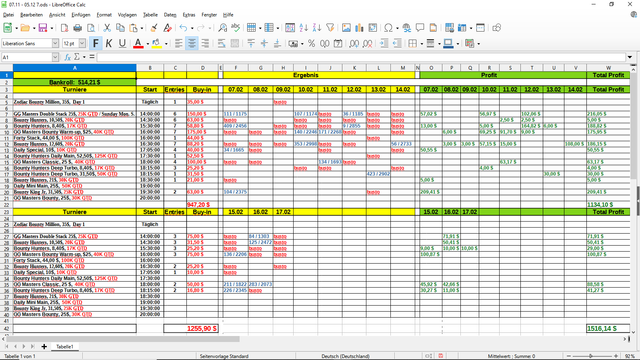Insert a chart
640x360 pixels.
click(359, 28)
